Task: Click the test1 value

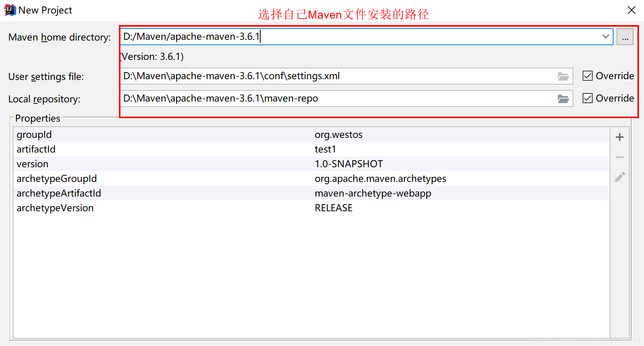Action: (325, 149)
